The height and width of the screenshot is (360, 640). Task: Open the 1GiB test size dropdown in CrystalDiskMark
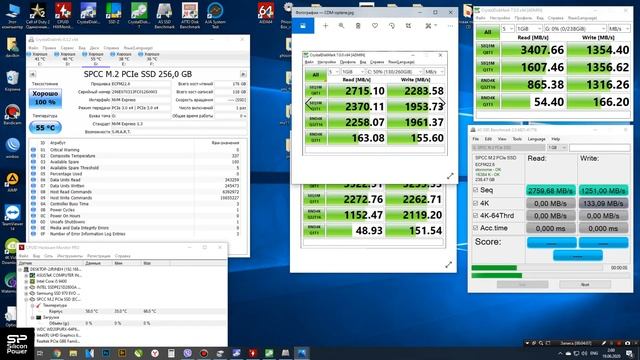pyautogui.click(x=529, y=29)
